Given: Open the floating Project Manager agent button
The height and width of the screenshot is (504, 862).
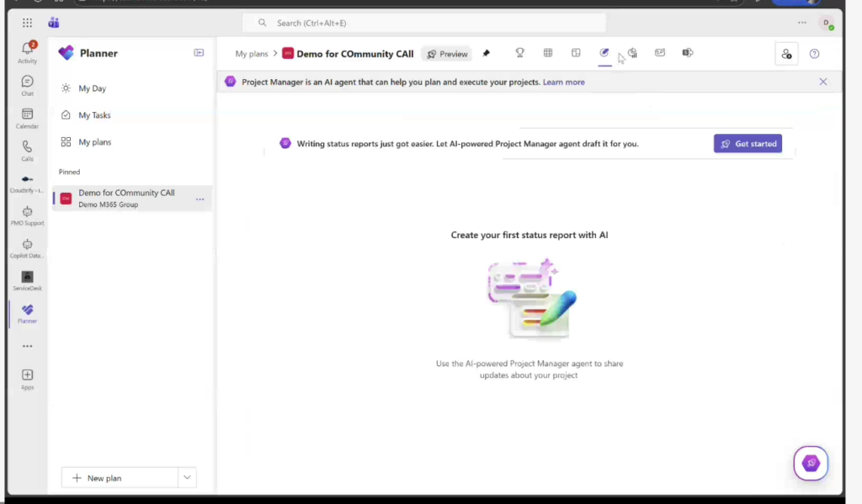Looking at the screenshot, I should click(x=811, y=464).
